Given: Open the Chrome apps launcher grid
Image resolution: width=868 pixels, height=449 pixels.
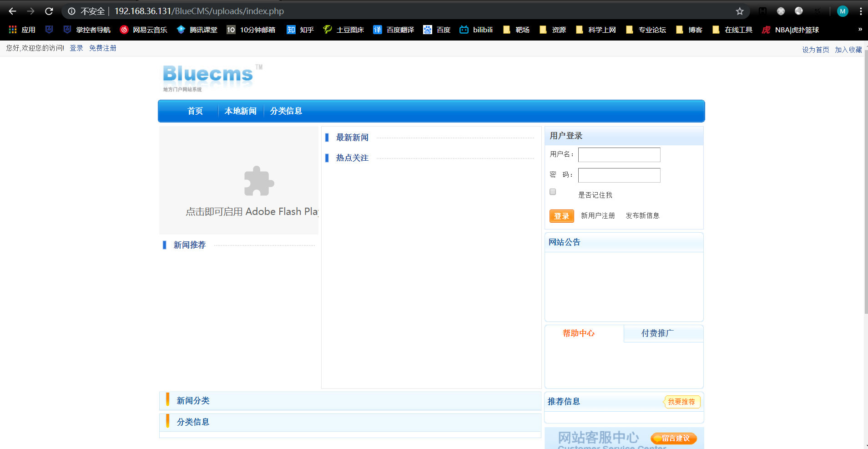Looking at the screenshot, I should coord(12,30).
